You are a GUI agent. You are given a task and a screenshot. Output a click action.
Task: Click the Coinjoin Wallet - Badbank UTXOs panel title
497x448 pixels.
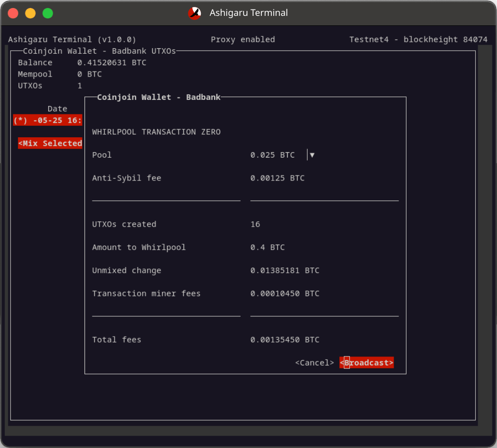[x=99, y=51]
